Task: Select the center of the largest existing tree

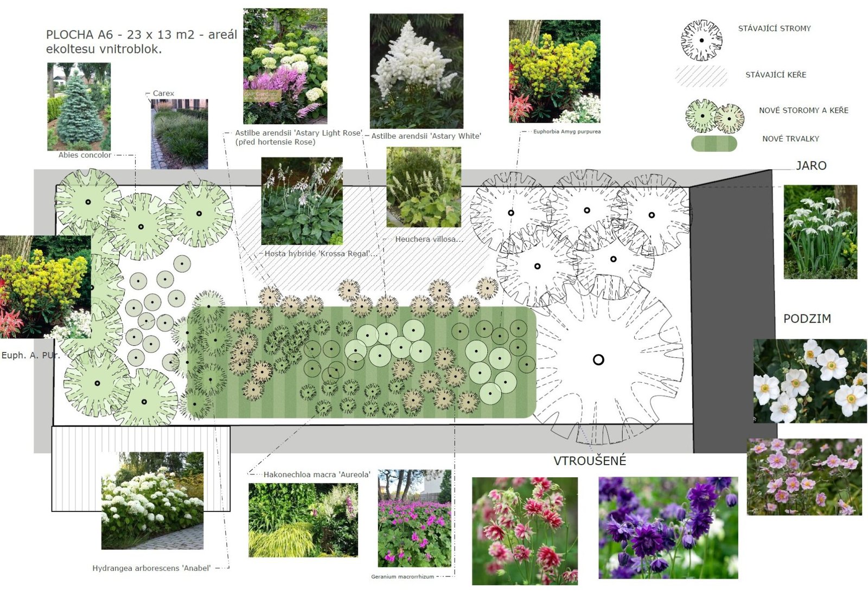Action: (598, 360)
